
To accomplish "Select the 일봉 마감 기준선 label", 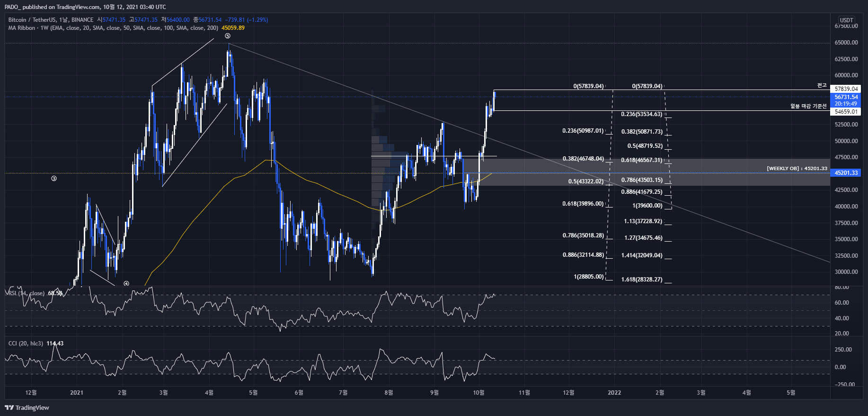I will (x=808, y=106).
